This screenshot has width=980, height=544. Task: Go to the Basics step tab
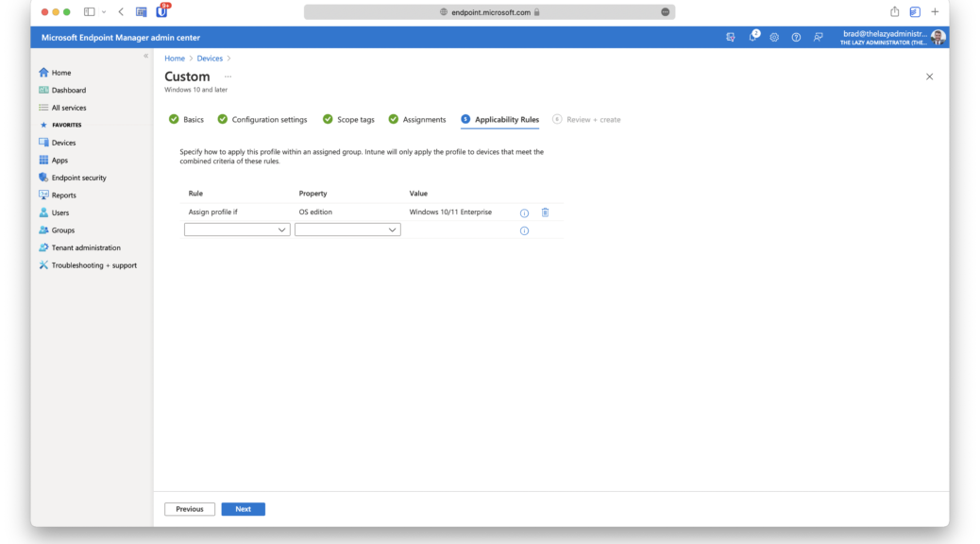tap(186, 119)
